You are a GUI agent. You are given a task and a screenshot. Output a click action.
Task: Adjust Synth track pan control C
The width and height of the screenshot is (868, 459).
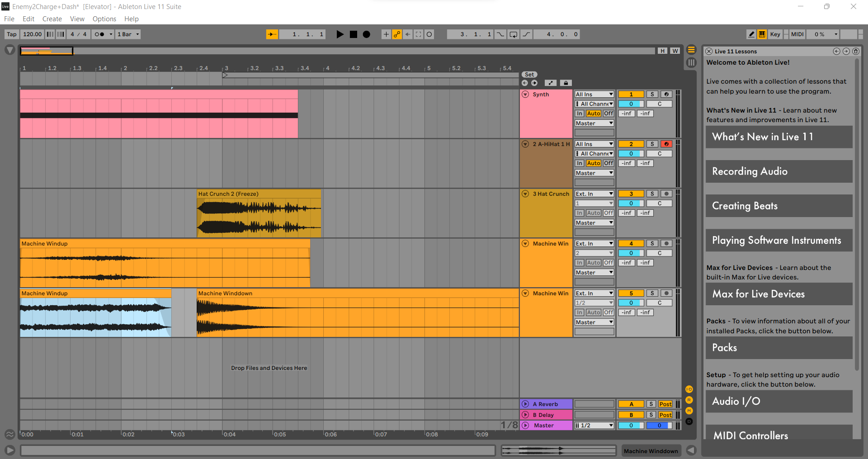[x=659, y=104]
